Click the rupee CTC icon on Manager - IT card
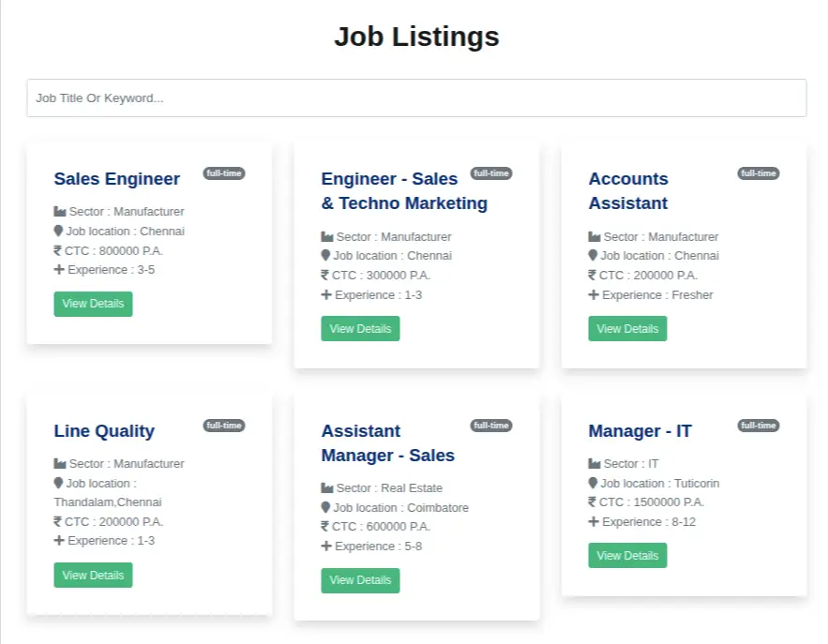 pos(594,502)
